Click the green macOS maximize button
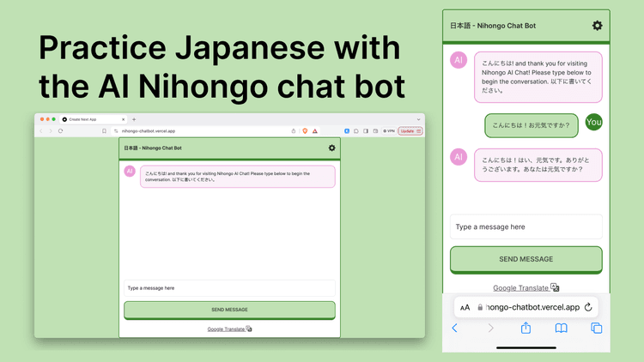Image resolution: width=644 pixels, height=362 pixels. tap(53, 119)
